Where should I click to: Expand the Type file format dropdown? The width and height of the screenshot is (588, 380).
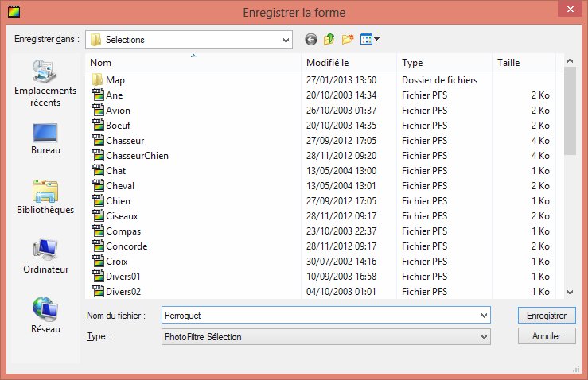coord(484,337)
